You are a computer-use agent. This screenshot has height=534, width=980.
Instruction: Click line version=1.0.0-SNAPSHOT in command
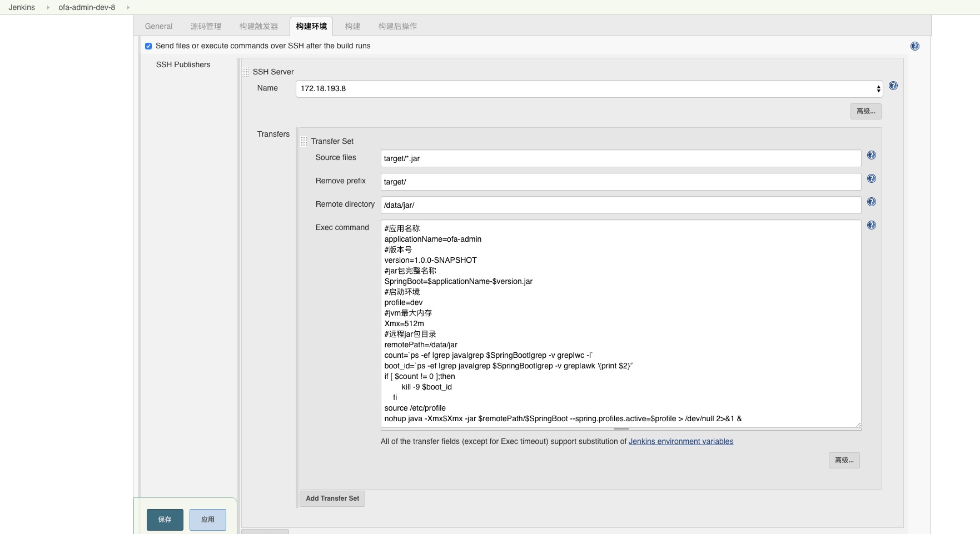[x=431, y=260]
